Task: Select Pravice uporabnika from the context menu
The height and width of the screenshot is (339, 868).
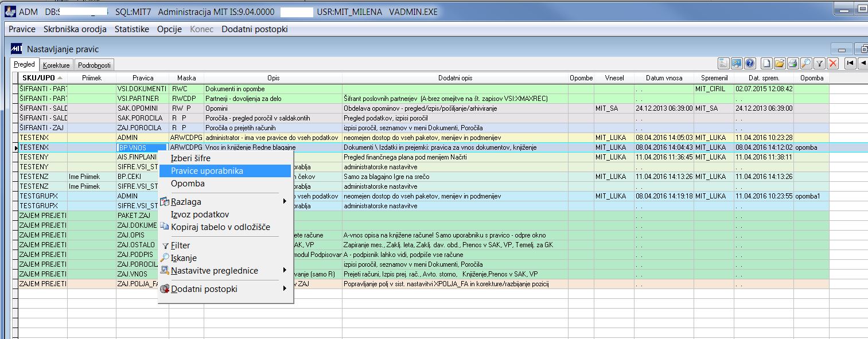Action: [x=225, y=171]
